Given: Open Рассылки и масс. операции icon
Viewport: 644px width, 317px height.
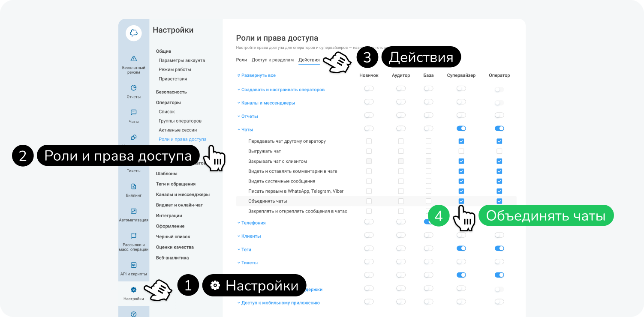Looking at the screenshot, I should pos(133,236).
